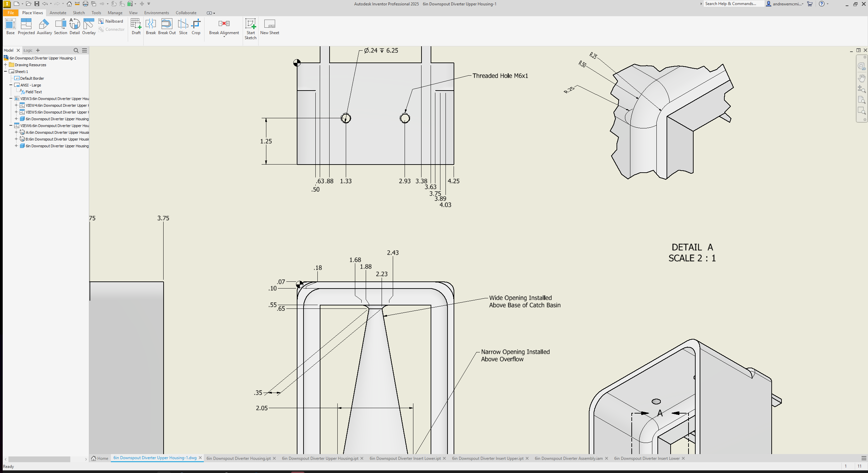The height and width of the screenshot is (473, 868).
Task: Collapse the ANSI - Large node
Action: click(x=11, y=85)
